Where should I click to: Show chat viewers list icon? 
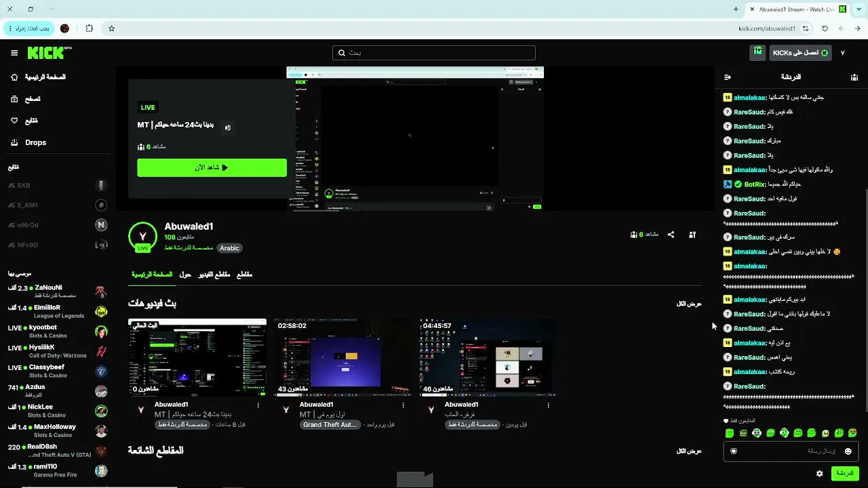click(x=854, y=77)
